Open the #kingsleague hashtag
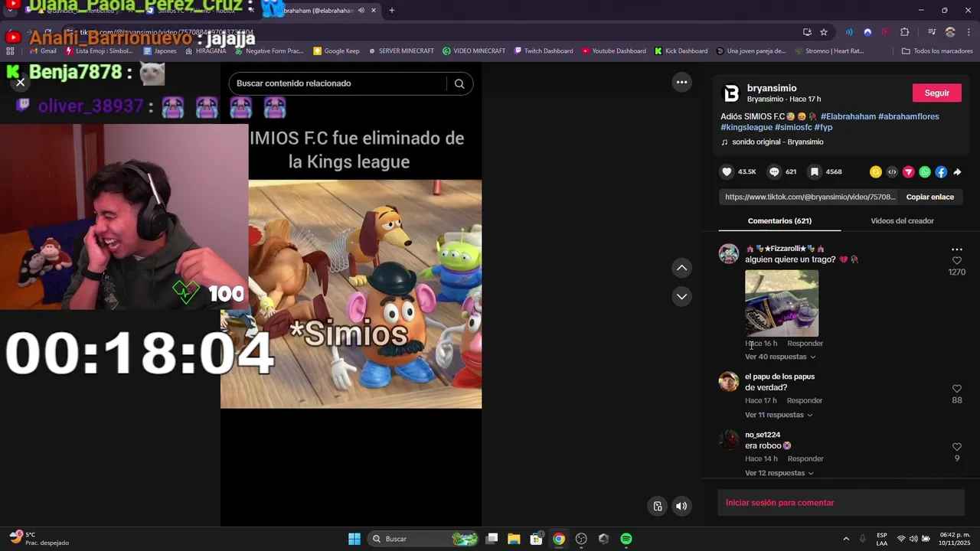 pyautogui.click(x=746, y=127)
